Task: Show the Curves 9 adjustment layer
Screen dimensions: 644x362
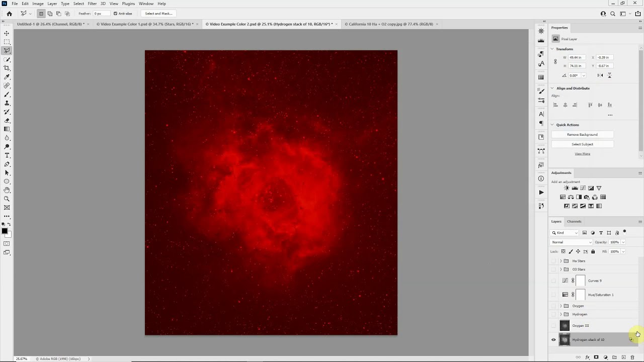Action: (553, 281)
